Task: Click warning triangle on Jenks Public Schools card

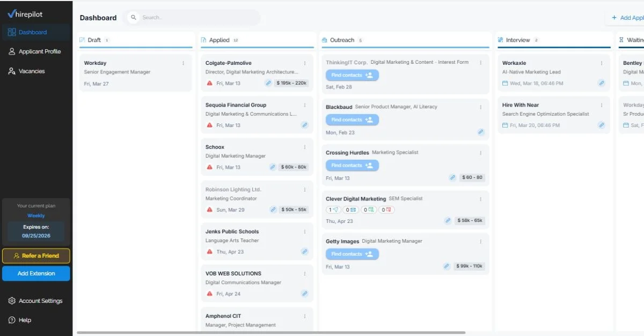Action: pyautogui.click(x=210, y=252)
